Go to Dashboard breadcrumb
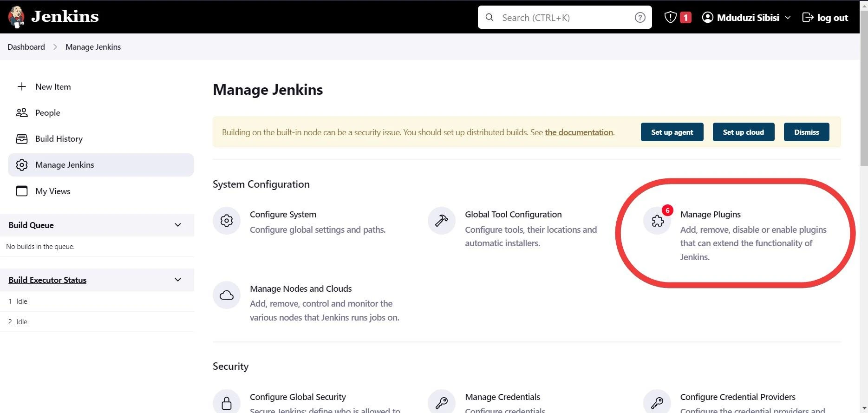This screenshot has height=413, width=868. pyautogui.click(x=26, y=47)
